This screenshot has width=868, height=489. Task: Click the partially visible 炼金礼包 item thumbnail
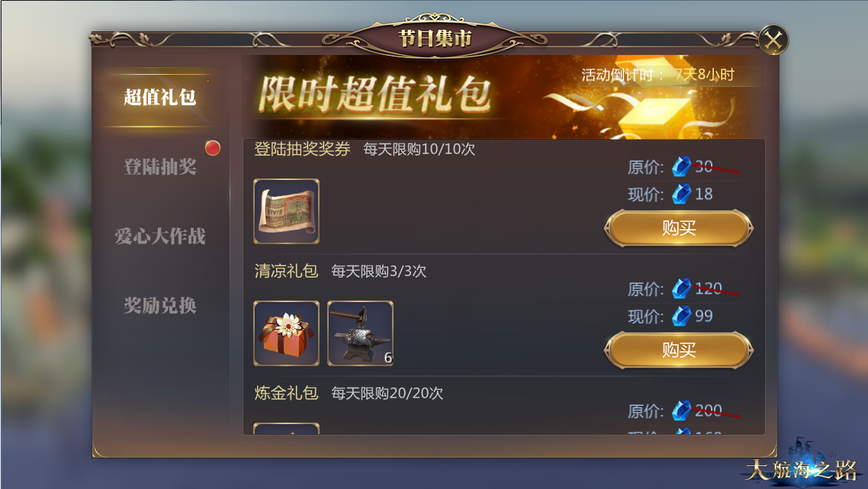tap(286, 429)
